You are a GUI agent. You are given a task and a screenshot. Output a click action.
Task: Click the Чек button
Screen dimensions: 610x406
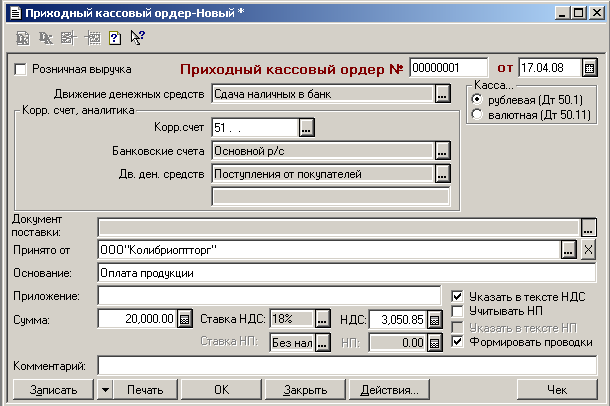[557, 389]
